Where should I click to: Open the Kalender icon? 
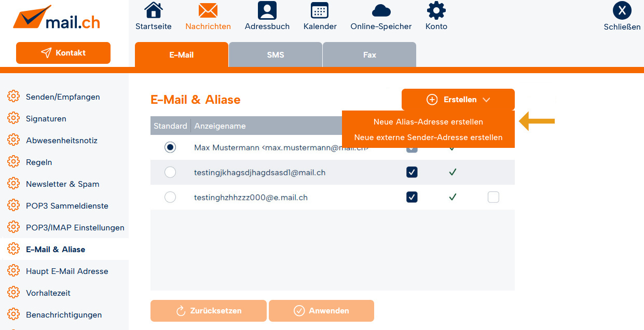(x=320, y=10)
